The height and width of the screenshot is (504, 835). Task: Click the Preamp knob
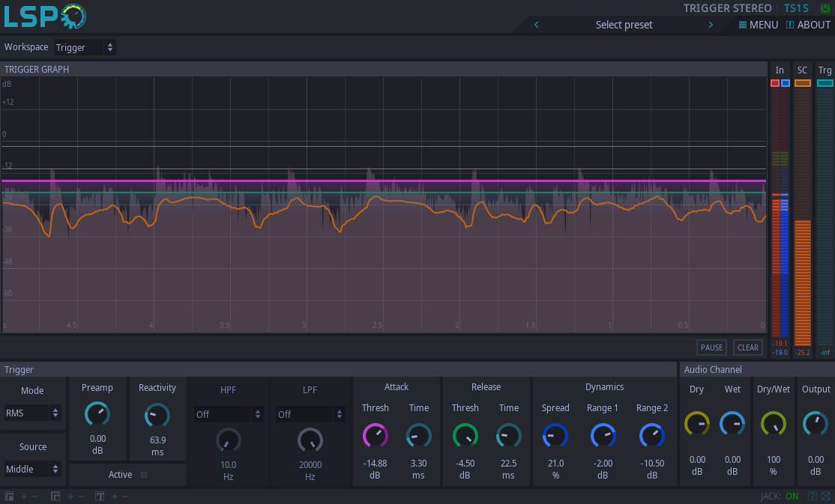(x=97, y=413)
